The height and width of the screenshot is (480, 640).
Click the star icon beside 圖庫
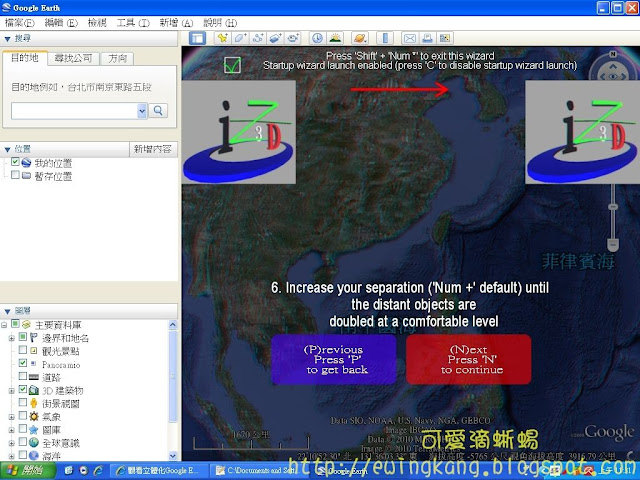[33, 429]
